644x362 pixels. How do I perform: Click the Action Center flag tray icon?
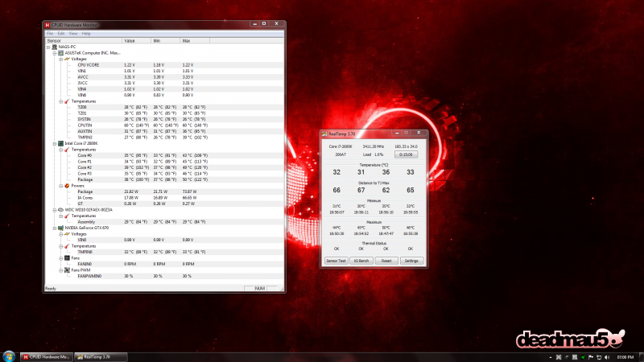[591, 357]
